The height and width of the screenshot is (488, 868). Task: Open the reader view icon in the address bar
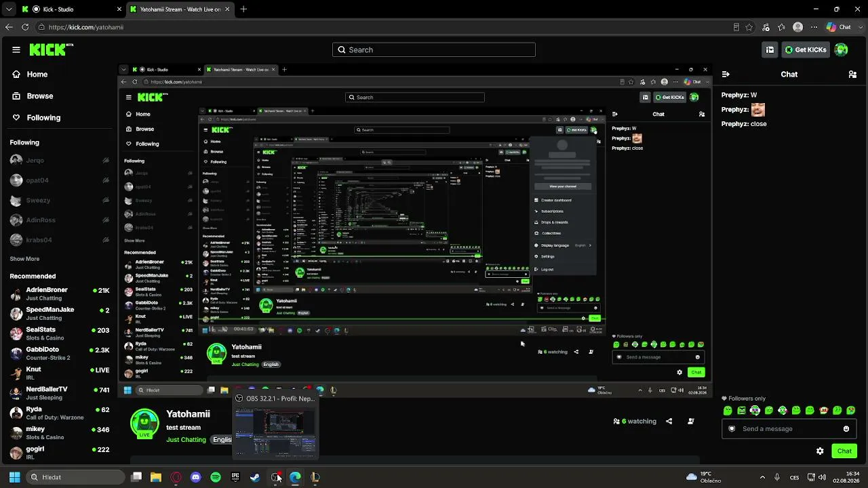pos(736,27)
